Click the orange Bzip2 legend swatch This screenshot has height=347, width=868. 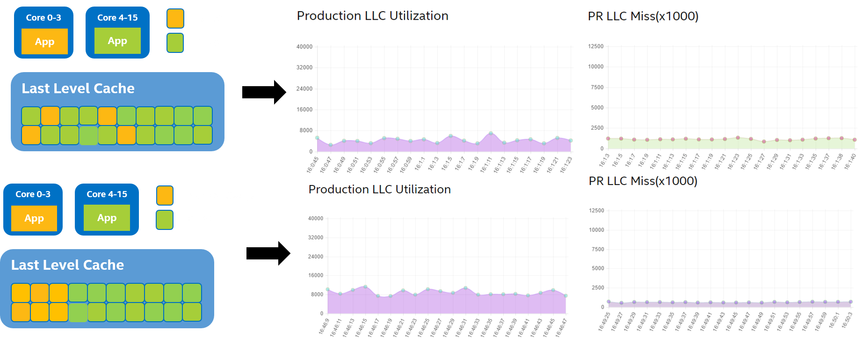tap(175, 19)
